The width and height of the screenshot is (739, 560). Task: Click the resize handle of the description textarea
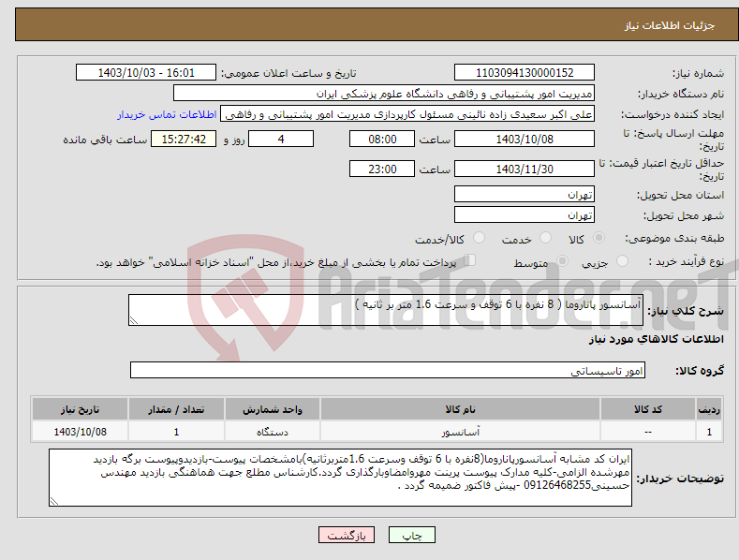[134, 320]
